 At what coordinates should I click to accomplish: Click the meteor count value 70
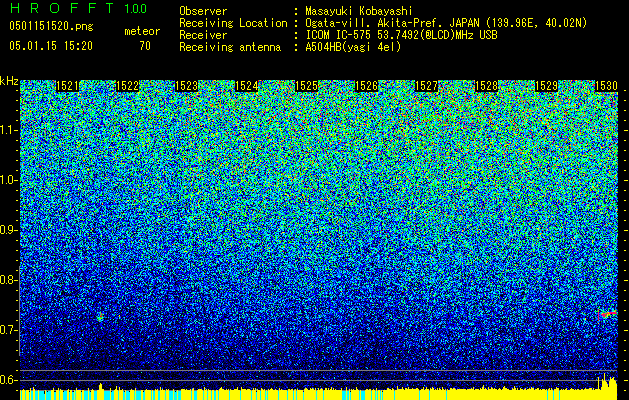[145, 46]
